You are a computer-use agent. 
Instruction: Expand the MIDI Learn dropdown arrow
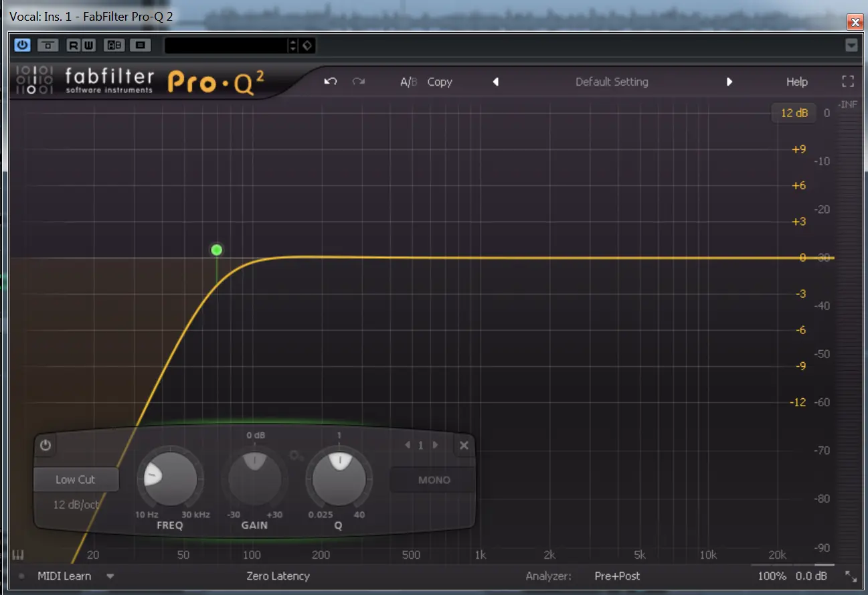pos(110,576)
